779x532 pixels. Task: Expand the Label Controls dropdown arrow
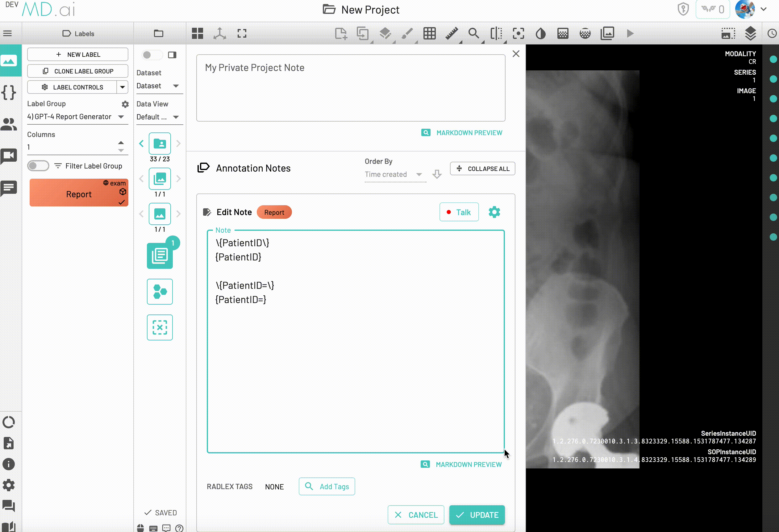[123, 87]
